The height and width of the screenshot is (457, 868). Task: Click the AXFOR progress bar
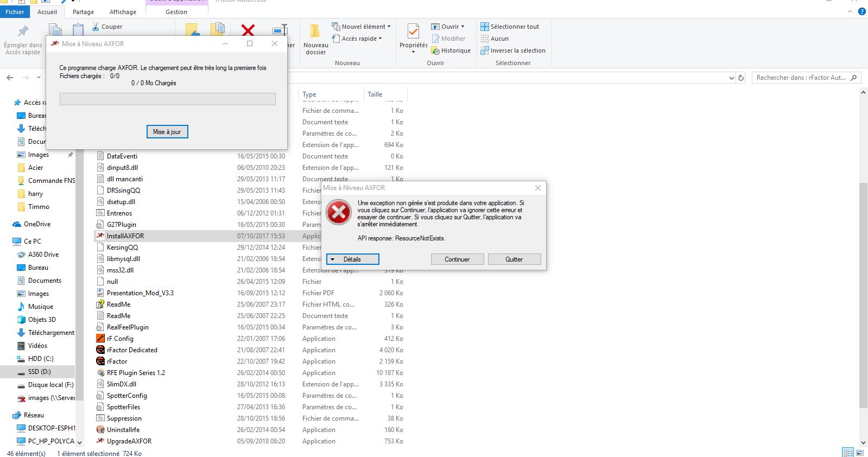click(167, 99)
